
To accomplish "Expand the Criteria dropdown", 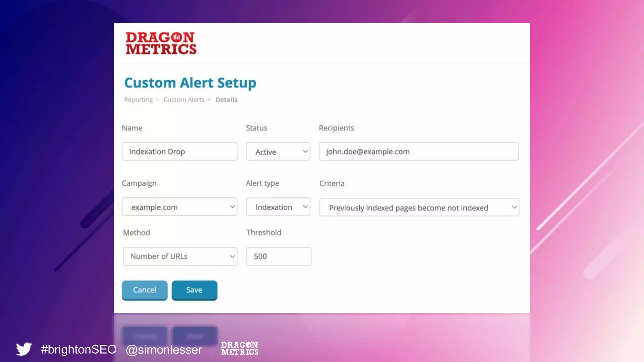I will coord(419,207).
